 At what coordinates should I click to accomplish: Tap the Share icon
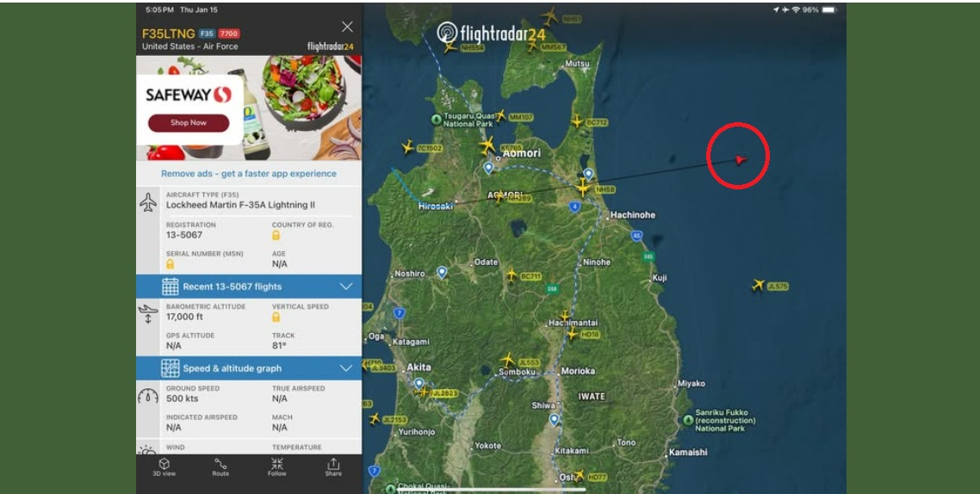click(333, 466)
